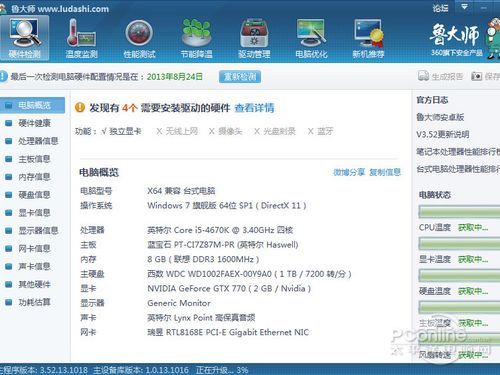Click the Ludashi app icon in the title bar

[3, 8]
